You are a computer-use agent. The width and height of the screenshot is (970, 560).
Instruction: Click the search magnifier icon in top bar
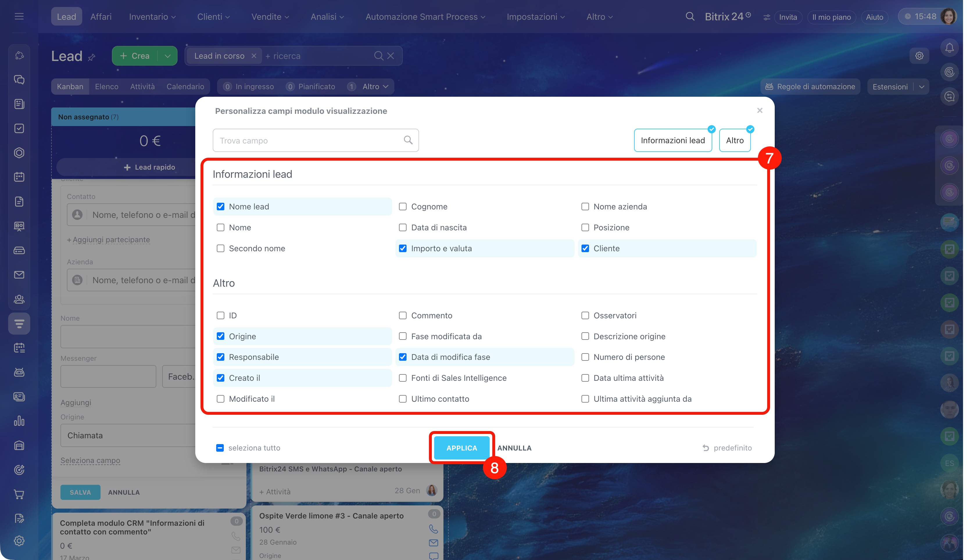pos(690,17)
